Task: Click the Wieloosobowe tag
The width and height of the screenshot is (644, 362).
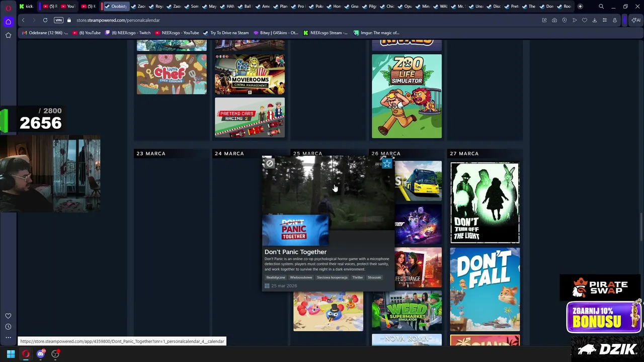Action: (x=301, y=278)
